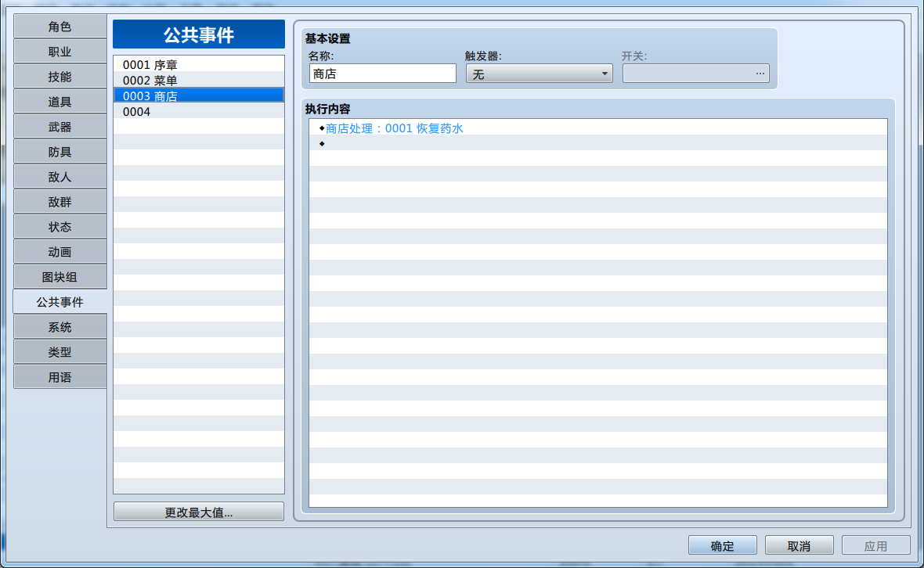Open the 系统 tab
Viewport: 924px width, 568px height.
60,327
